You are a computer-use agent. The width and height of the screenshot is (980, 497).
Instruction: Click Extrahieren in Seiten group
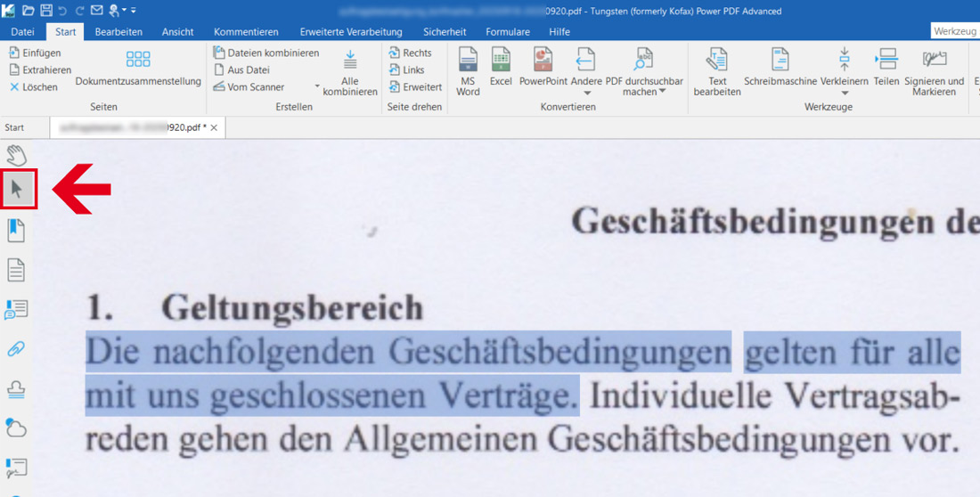point(40,69)
